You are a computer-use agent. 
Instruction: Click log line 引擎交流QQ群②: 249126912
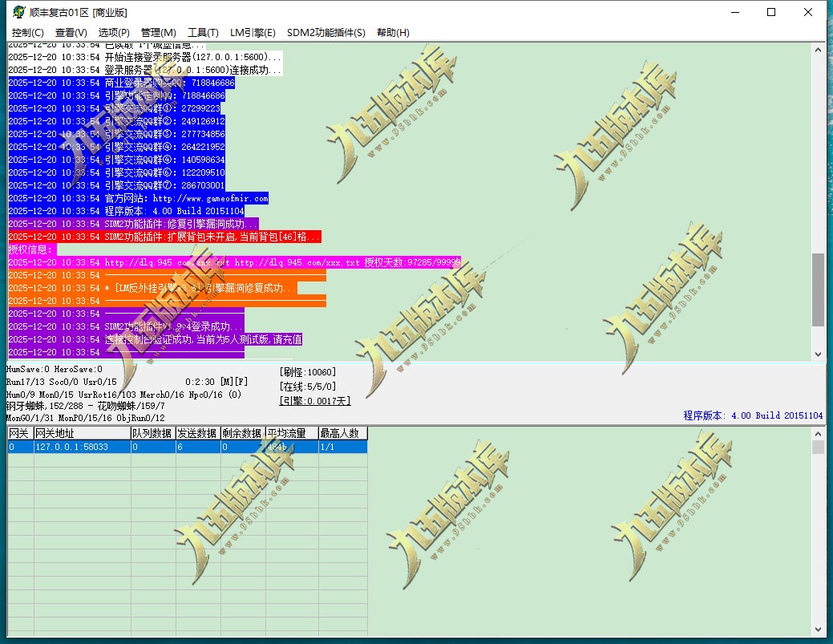116,121
